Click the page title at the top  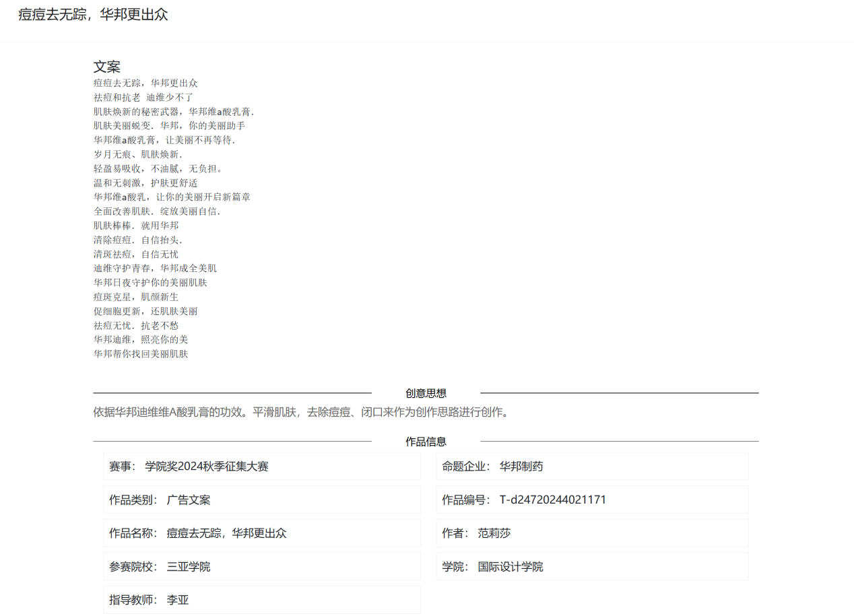(93, 15)
